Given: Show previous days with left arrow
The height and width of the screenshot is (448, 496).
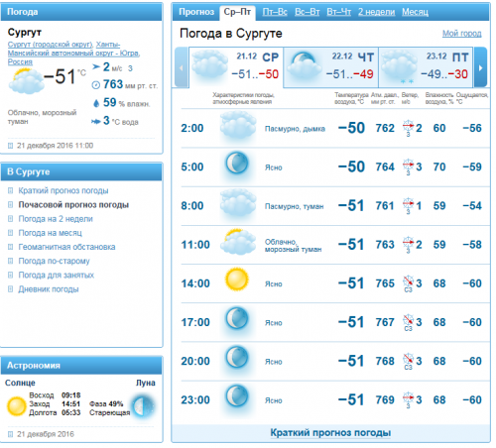Looking at the screenshot, I should coord(182,67).
